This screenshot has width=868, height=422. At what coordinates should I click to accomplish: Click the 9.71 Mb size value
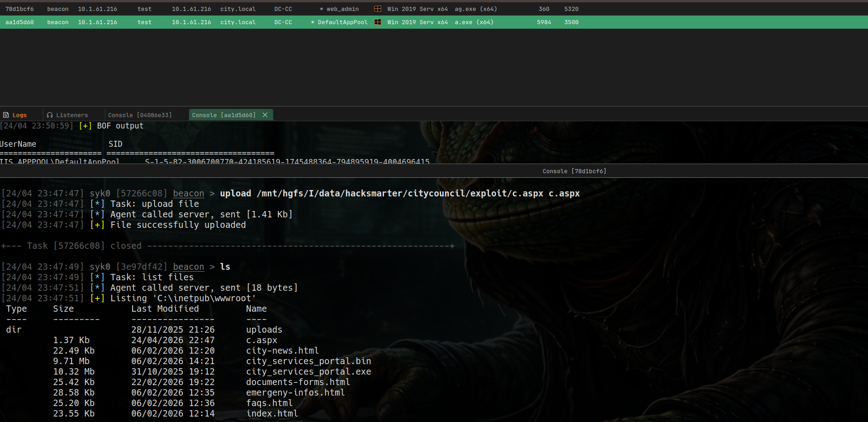[x=71, y=361]
